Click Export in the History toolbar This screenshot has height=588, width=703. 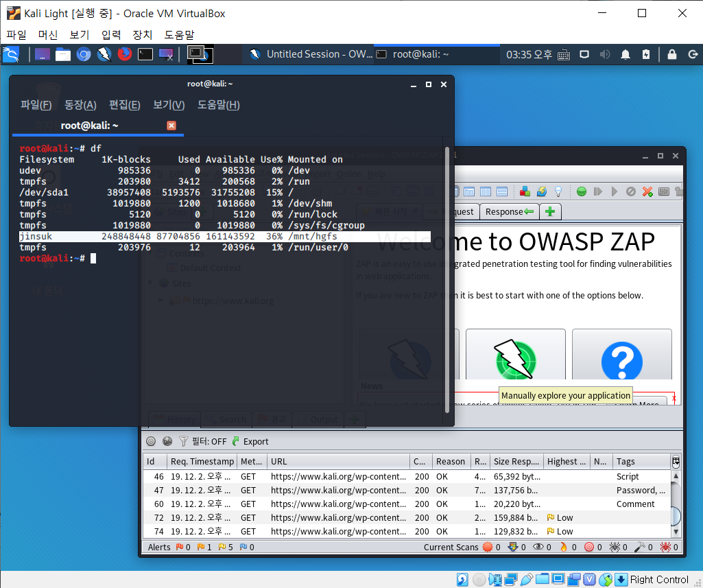250,441
